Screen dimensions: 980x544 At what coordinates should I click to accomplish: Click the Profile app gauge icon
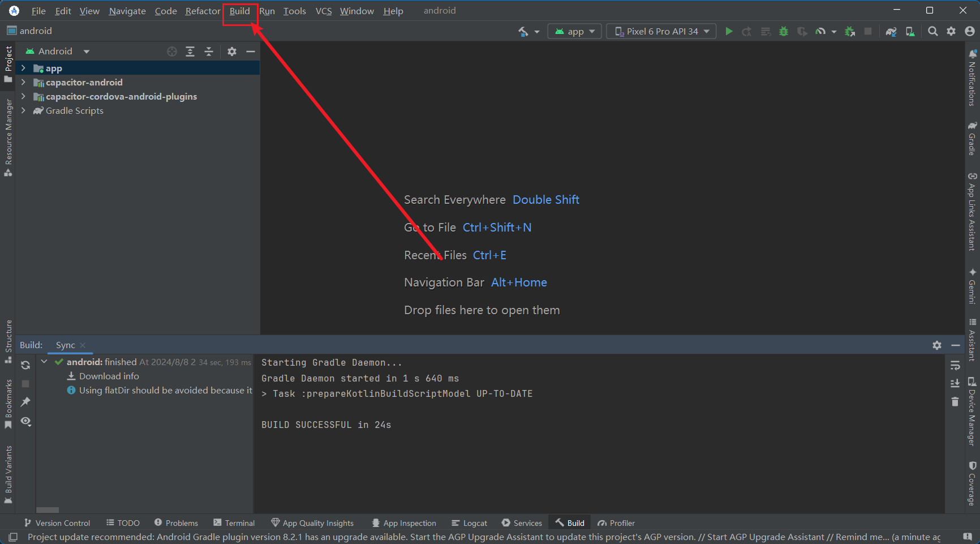(820, 32)
